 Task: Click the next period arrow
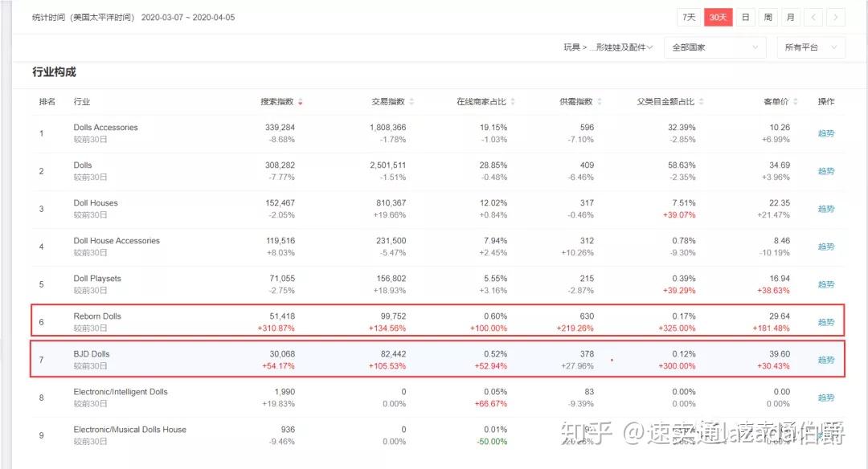tap(837, 16)
